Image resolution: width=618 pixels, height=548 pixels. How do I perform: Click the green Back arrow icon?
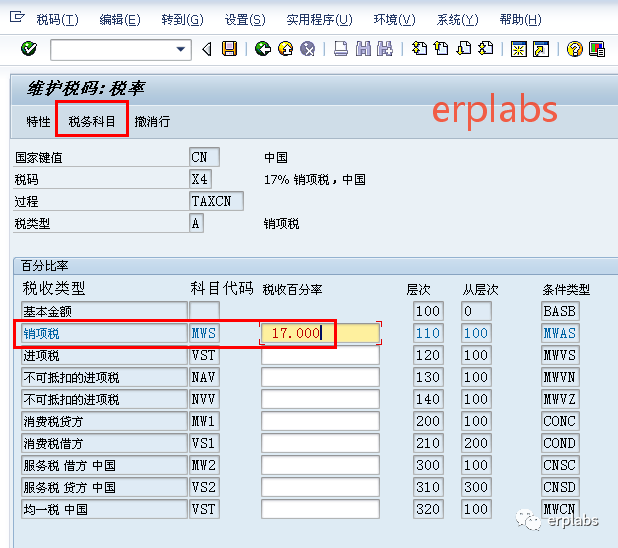[x=263, y=49]
